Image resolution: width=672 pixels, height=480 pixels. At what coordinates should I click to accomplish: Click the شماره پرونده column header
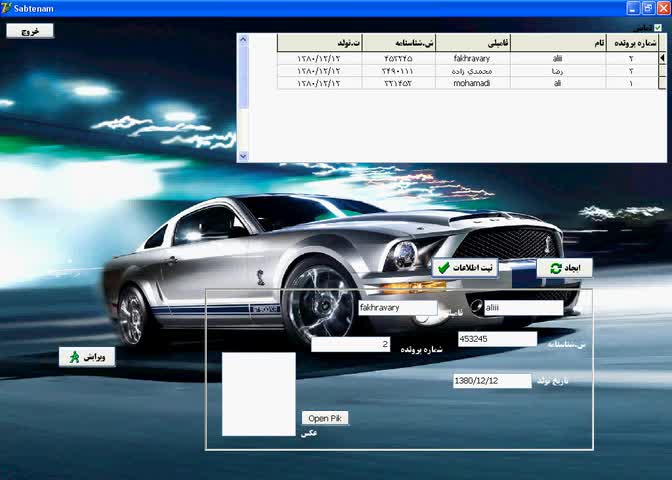click(x=632, y=43)
